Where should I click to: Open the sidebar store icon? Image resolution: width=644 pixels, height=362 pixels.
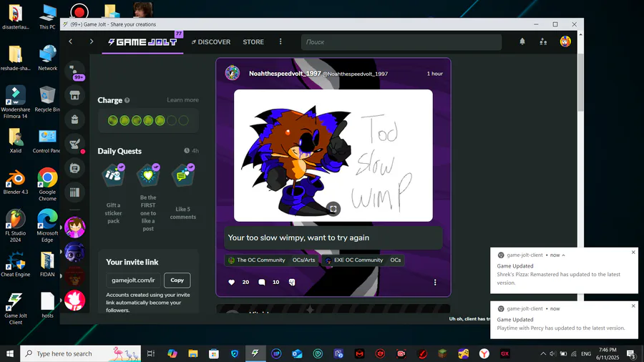pos(74,96)
